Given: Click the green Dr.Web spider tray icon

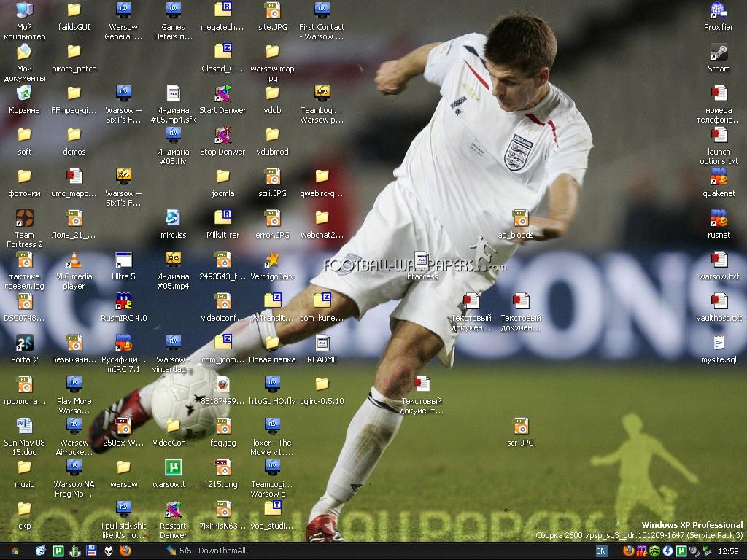Looking at the screenshot, I should tap(654, 551).
